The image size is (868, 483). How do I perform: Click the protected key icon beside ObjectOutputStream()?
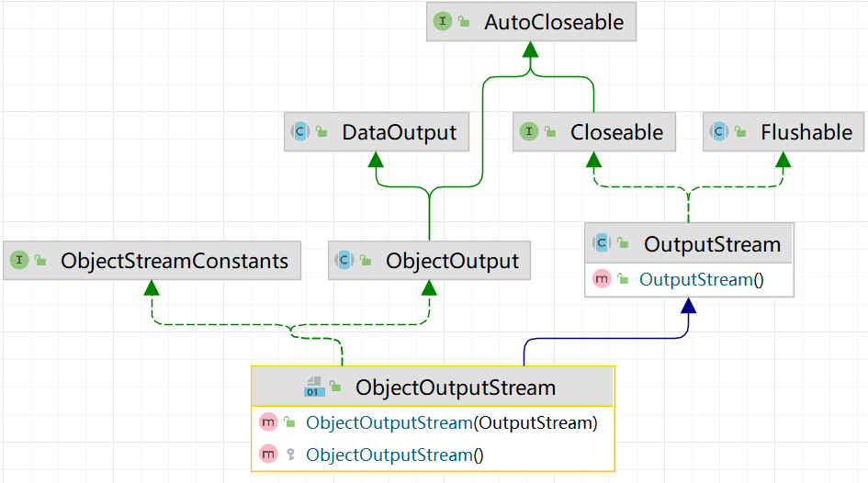tap(289, 455)
